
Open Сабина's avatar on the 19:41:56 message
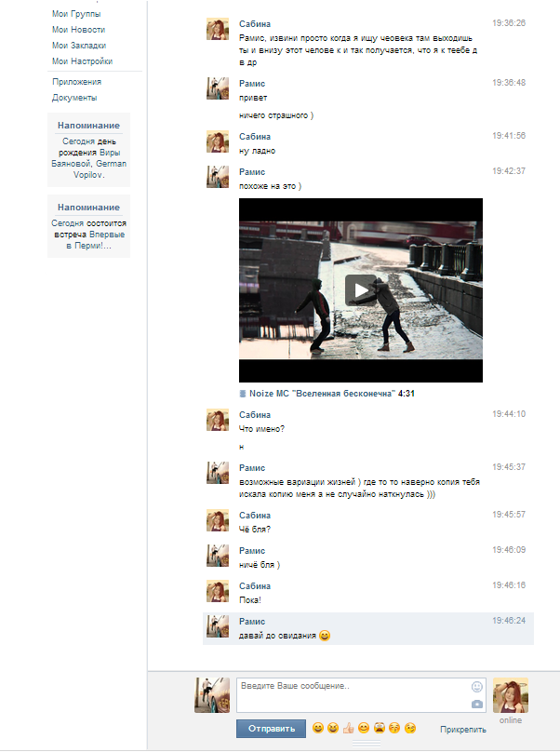click(x=218, y=141)
